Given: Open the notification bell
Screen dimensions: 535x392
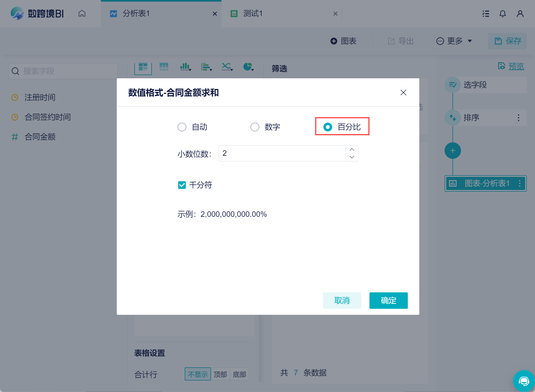Looking at the screenshot, I should [x=502, y=14].
